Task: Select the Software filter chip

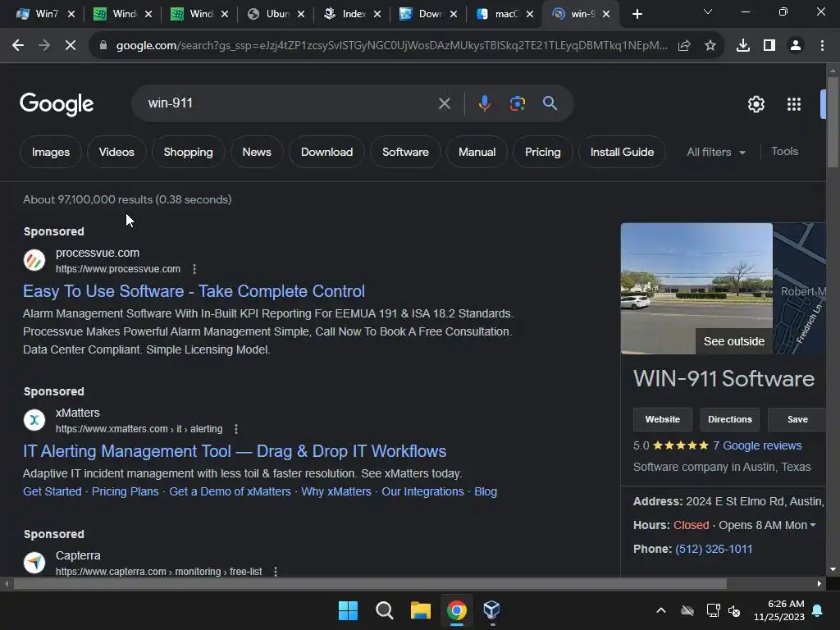Action: tap(405, 152)
